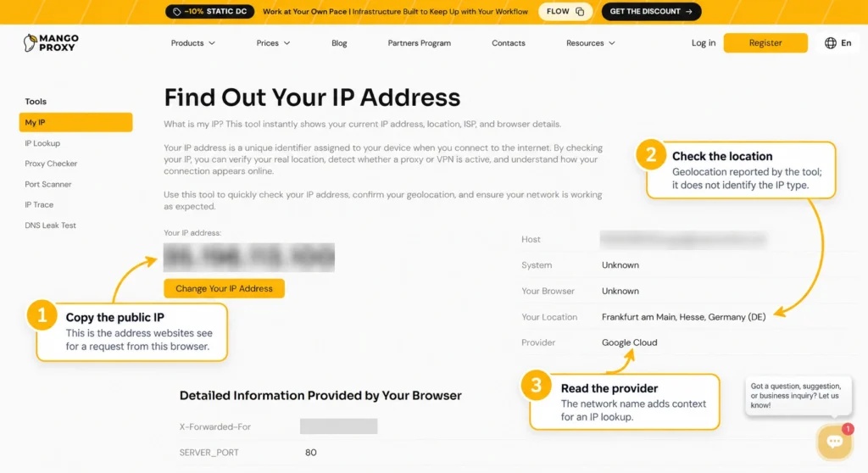
Task: Click the Your Browser Unknown value
Action: pos(620,291)
